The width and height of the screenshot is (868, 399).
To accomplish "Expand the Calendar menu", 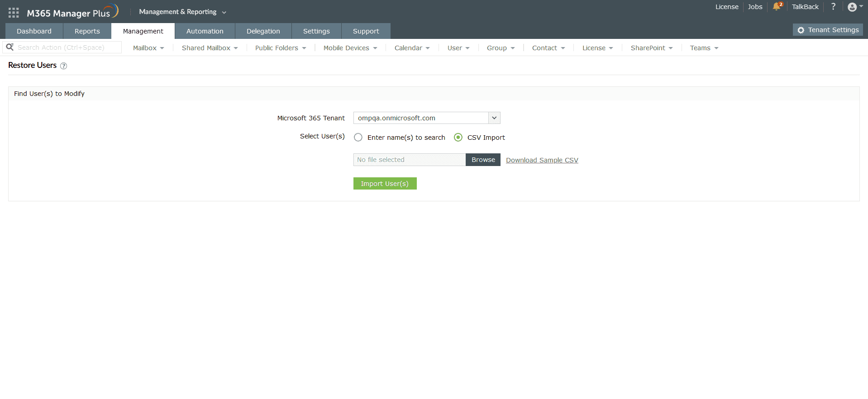I will click(412, 48).
